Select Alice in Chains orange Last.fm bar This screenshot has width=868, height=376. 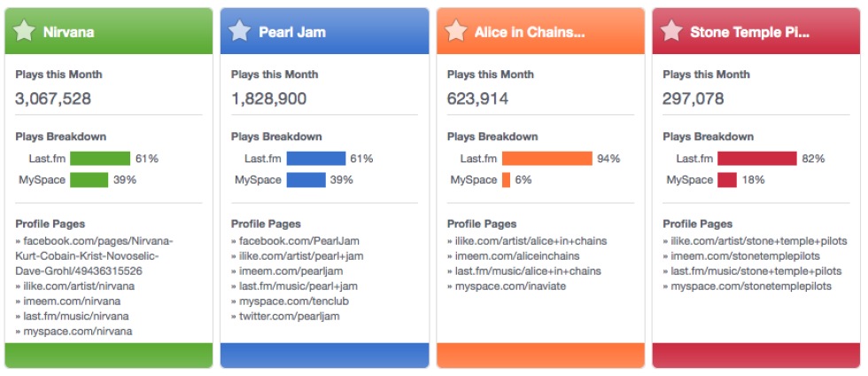click(x=546, y=159)
